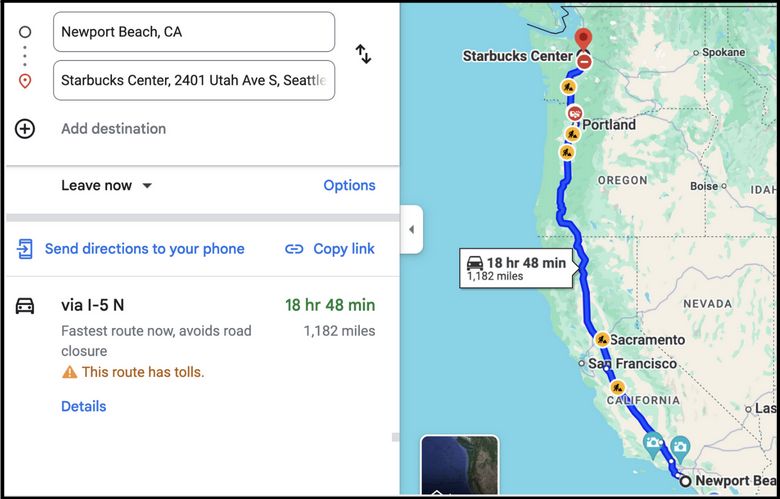780x499 pixels.
Task: Click the red destination pin on map
Action: point(583,40)
